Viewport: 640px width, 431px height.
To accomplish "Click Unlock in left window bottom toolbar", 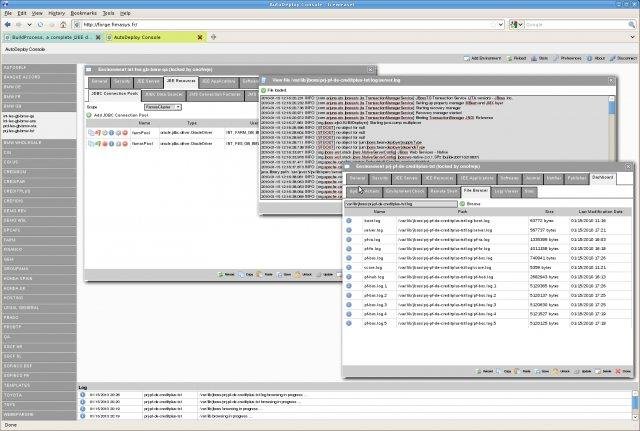I will coord(304,275).
